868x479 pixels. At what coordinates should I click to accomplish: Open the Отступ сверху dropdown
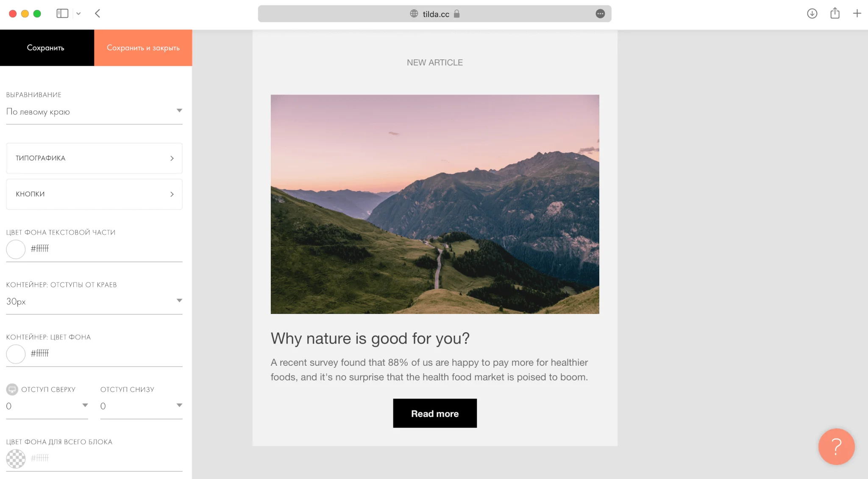pos(47,406)
